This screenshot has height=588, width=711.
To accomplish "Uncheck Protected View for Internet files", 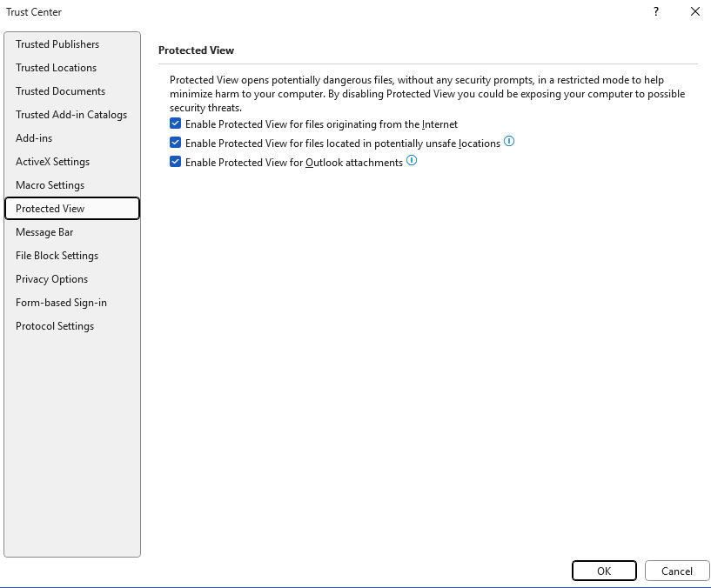I will [176, 124].
